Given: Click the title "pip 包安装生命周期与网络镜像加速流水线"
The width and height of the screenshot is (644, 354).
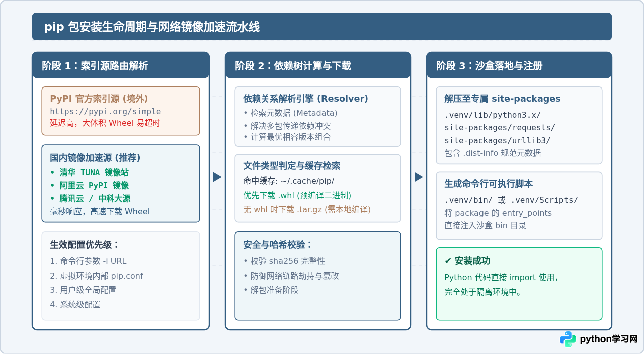Looking at the screenshot, I should point(152,27).
